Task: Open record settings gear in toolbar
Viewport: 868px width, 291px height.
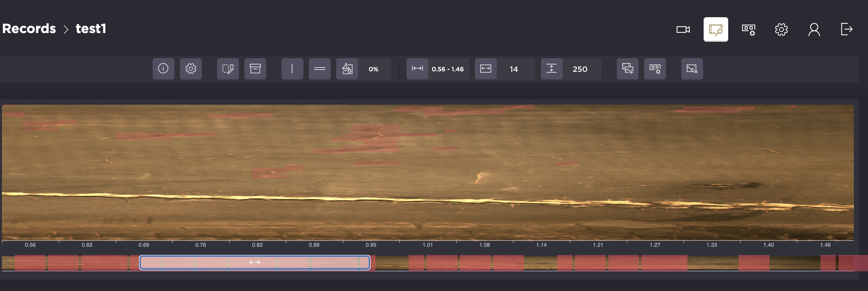Action: coord(191,69)
